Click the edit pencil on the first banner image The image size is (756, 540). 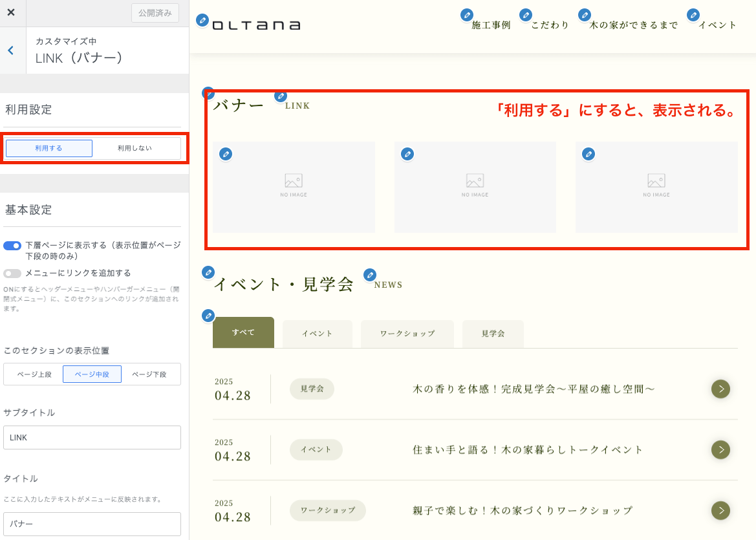(225, 154)
